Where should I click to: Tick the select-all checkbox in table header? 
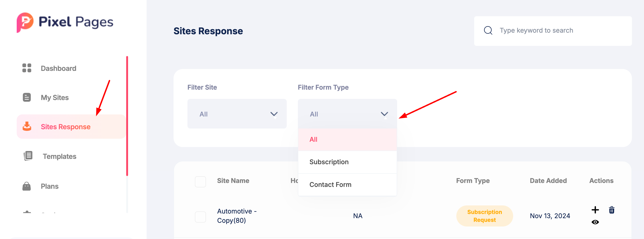coord(200,182)
